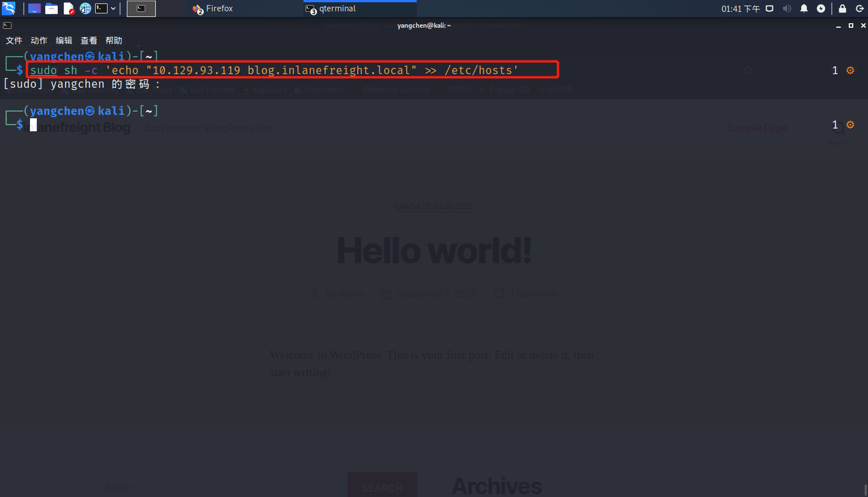Open the 编辑 menu in qterminal

64,41
